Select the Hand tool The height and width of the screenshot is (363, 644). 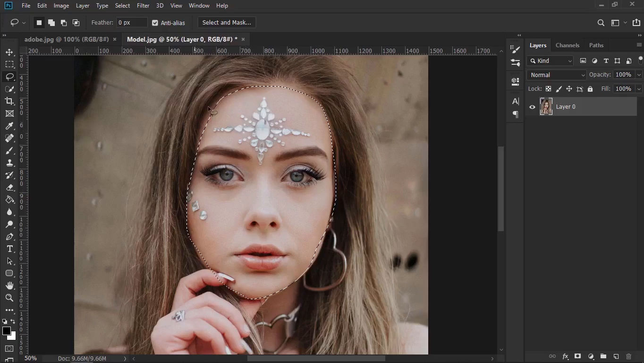coord(9,285)
